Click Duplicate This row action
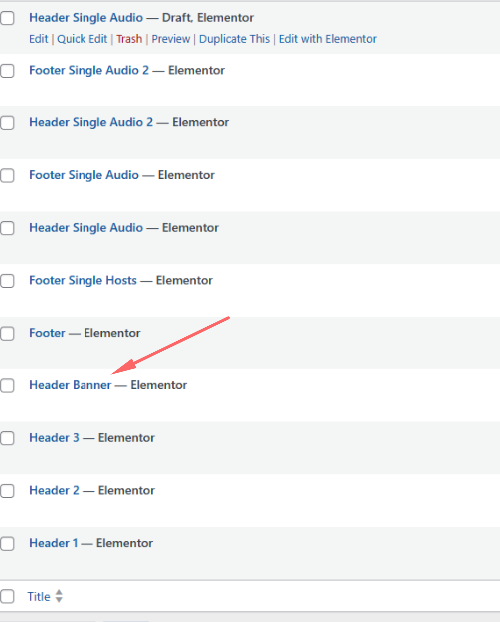Viewport: 500px width, 622px height. click(234, 39)
